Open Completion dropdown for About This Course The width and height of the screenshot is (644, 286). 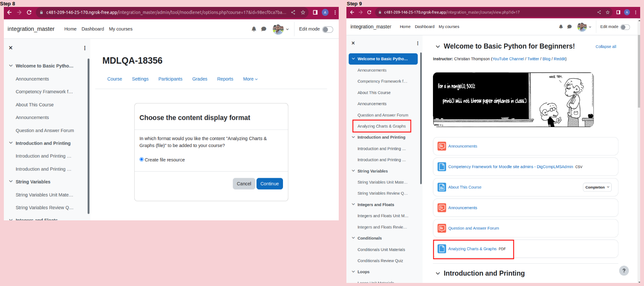coord(597,187)
